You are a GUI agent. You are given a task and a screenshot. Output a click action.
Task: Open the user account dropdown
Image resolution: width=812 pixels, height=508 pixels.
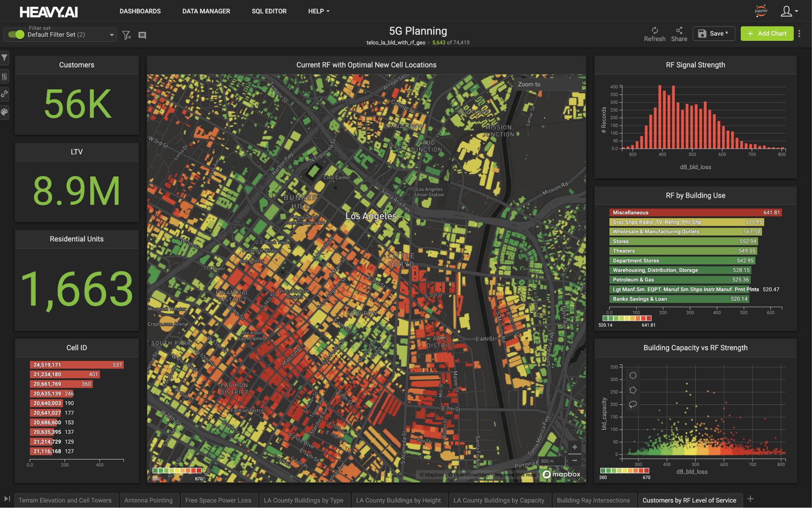click(789, 11)
